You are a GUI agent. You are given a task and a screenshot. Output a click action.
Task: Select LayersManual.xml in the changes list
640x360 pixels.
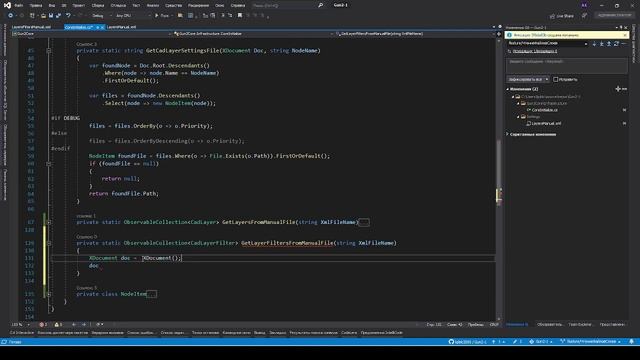click(546, 123)
